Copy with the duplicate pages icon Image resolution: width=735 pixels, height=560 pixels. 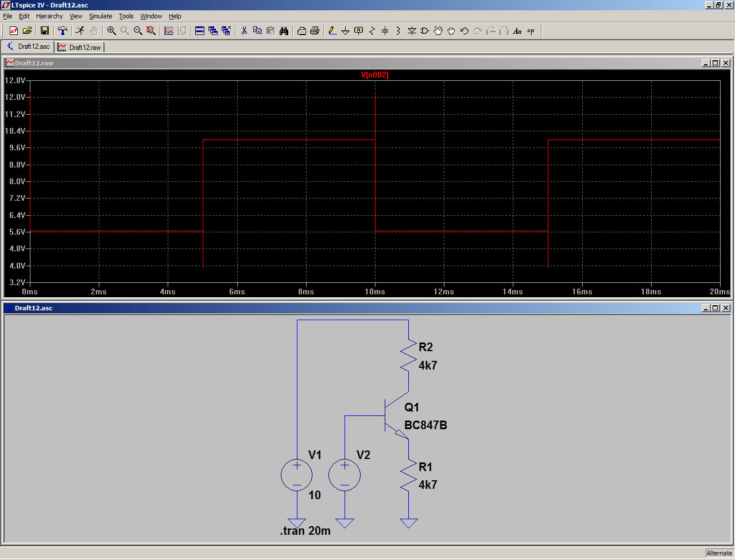[x=257, y=31]
